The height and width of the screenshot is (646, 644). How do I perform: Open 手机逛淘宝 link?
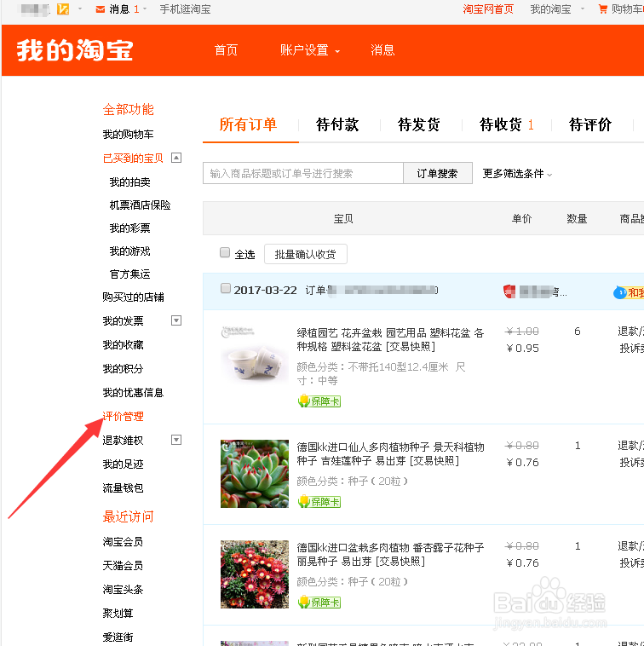coord(185,9)
